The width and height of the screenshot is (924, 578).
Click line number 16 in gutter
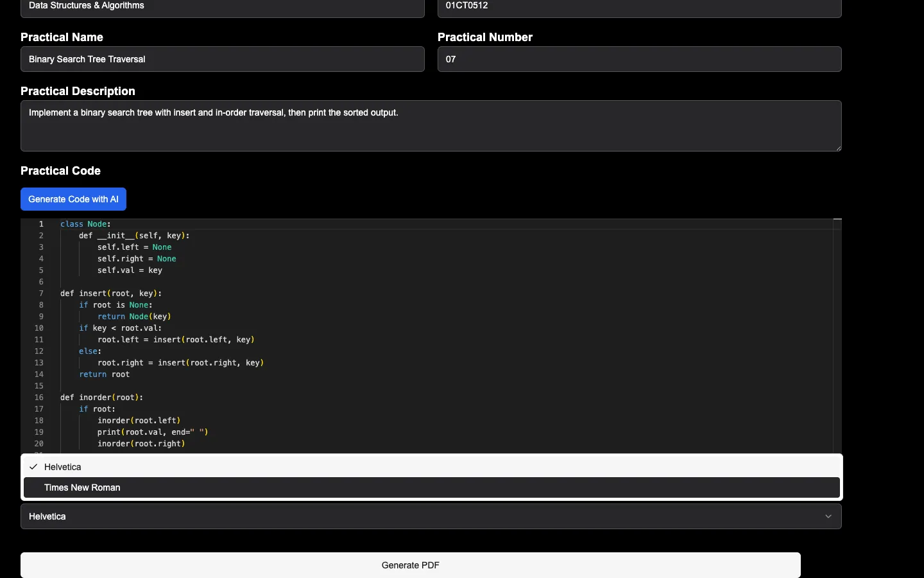pos(39,398)
